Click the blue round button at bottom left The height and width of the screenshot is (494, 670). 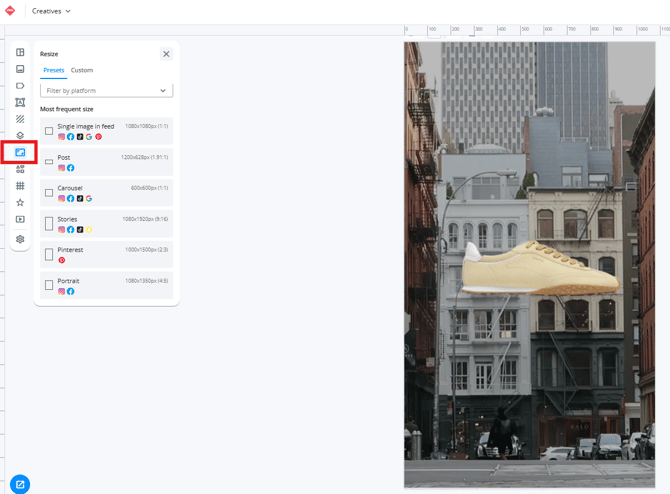pyautogui.click(x=20, y=485)
